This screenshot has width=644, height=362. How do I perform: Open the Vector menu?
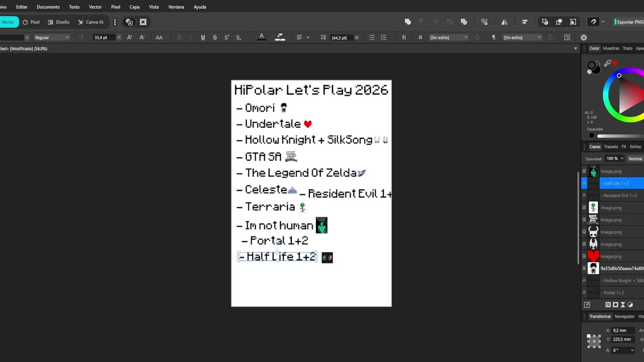(x=95, y=7)
